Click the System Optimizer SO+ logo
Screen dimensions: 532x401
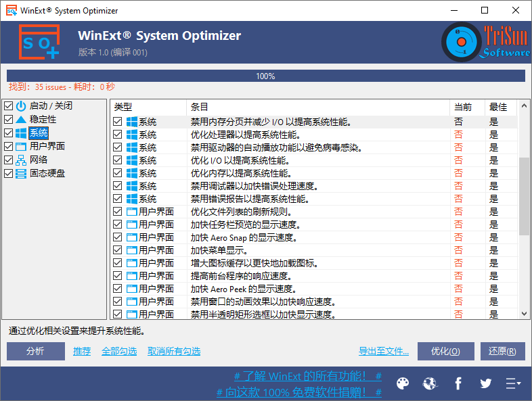(39, 42)
